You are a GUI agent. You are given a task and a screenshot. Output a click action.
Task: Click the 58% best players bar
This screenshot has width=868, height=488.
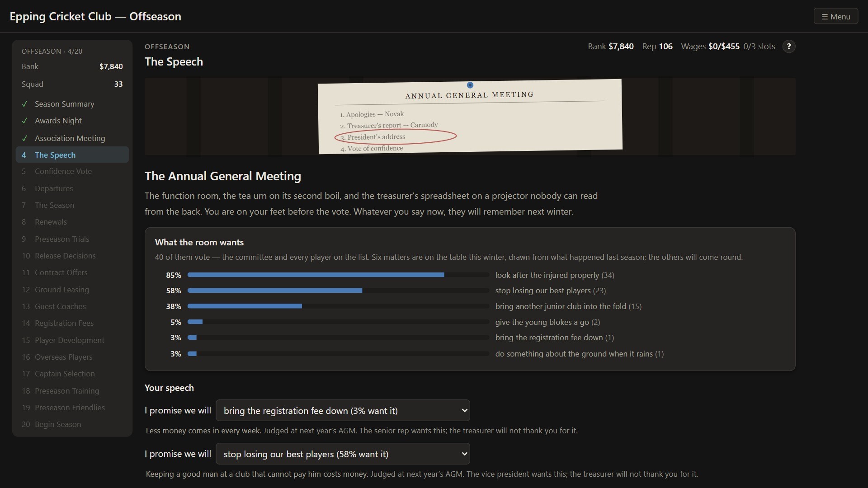pyautogui.click(x=338, y=291)
